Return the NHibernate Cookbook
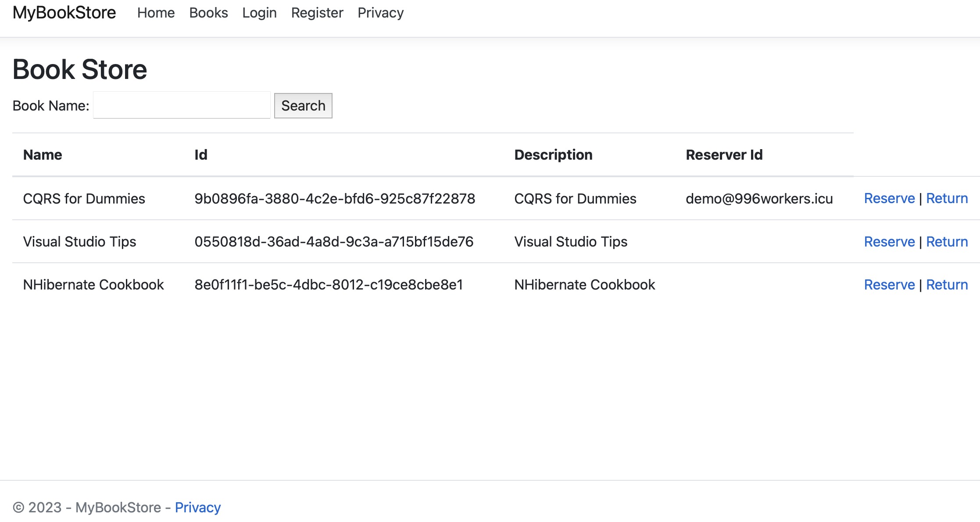The width and height of the screenshot is (980, 522). [x=947, y=285]
